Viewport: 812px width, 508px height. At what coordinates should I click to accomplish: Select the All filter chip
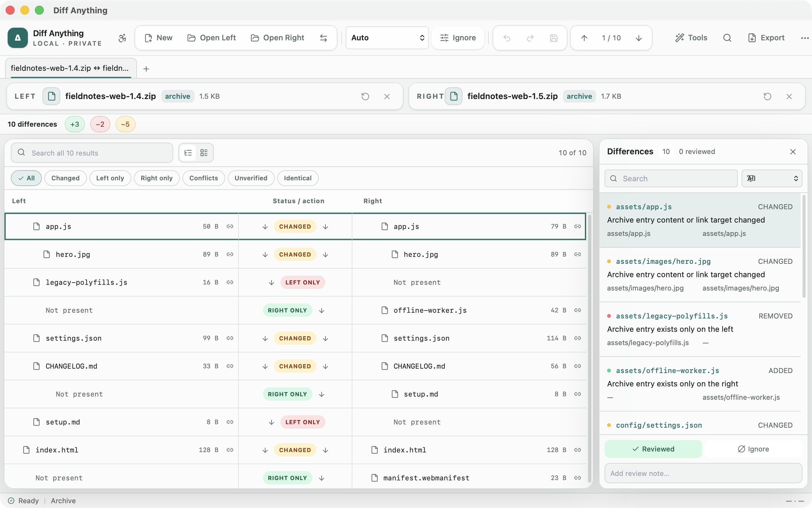26,178
